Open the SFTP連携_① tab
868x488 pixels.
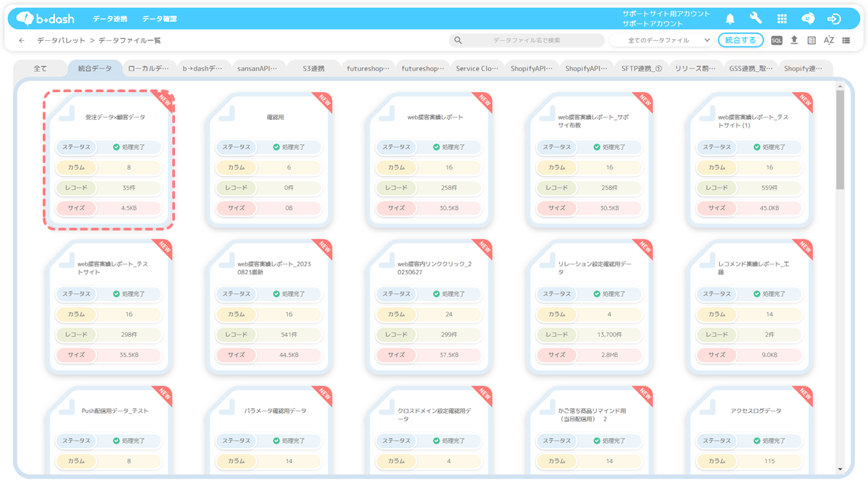point(642,68)
